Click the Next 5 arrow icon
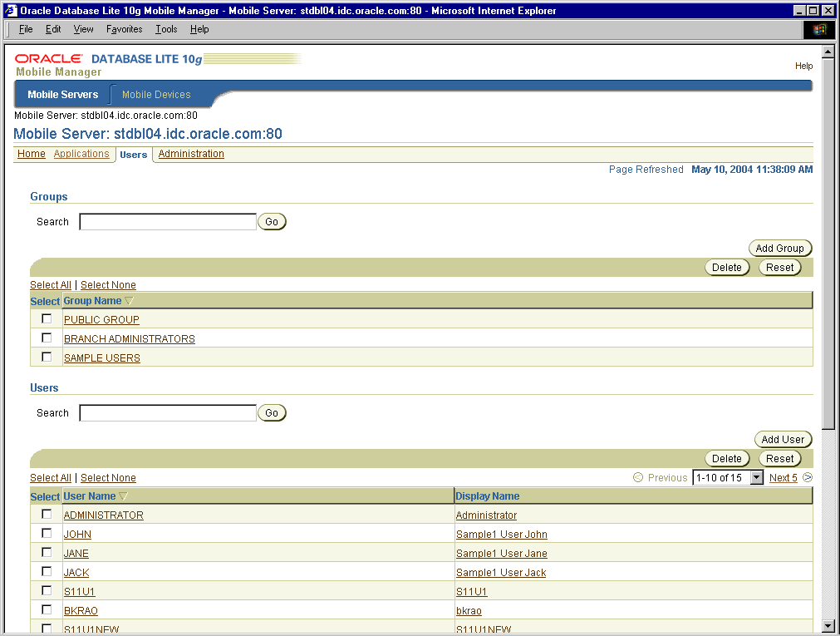Screen dimensions: 840x636 [808, 477]
